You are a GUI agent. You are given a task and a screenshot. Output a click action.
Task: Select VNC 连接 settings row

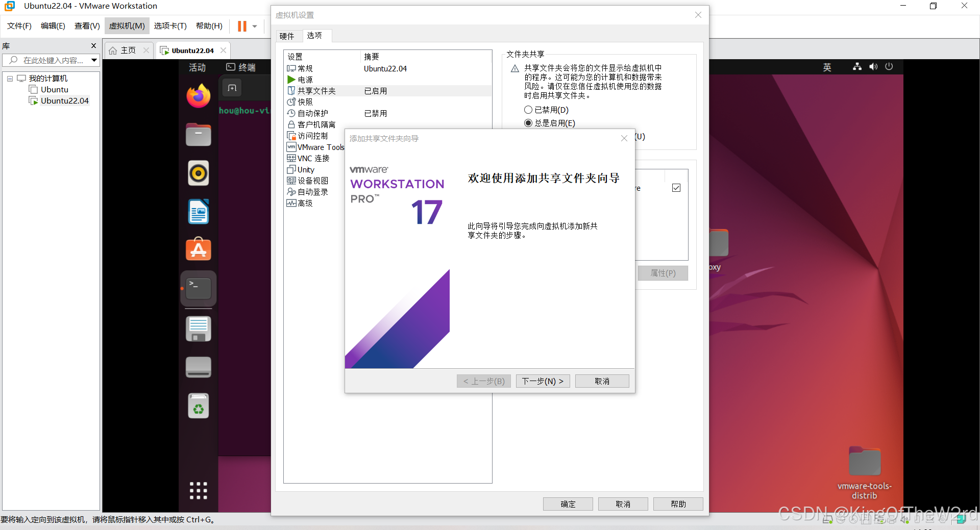click(315, 158)
